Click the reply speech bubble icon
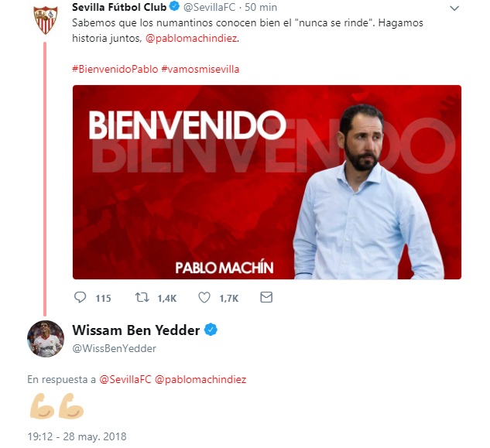The image size is (490, 448). click(80, 297)
